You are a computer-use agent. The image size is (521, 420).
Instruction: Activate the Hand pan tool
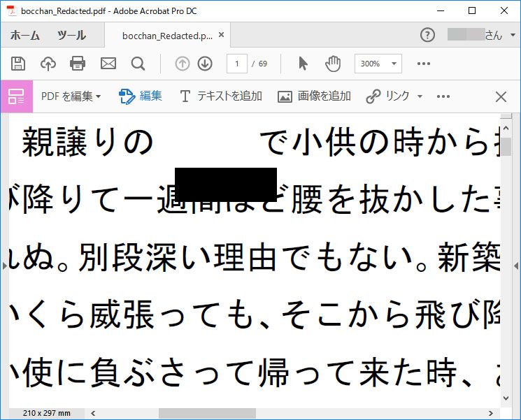coord(333,64)
